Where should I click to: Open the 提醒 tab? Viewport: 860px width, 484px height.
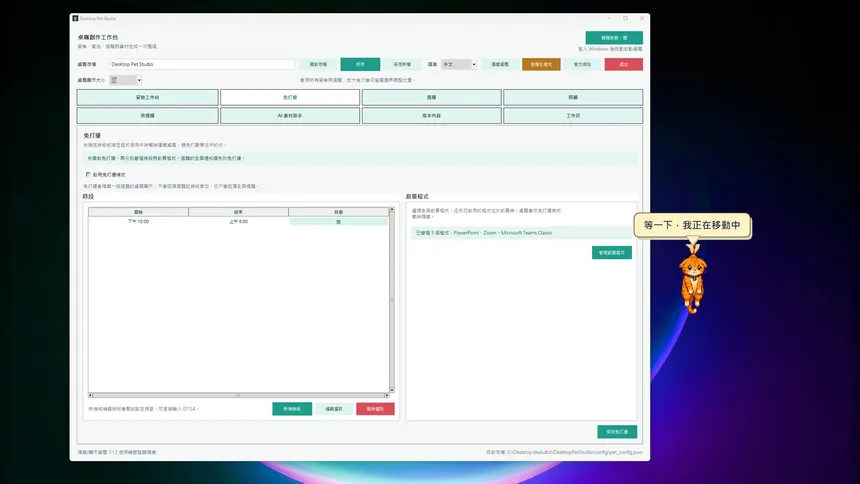point(431,97)
